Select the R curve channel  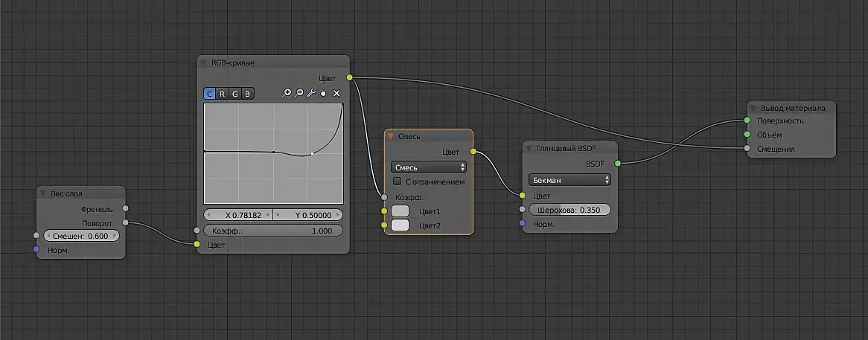pyautogui.click(x=222, y=94)
